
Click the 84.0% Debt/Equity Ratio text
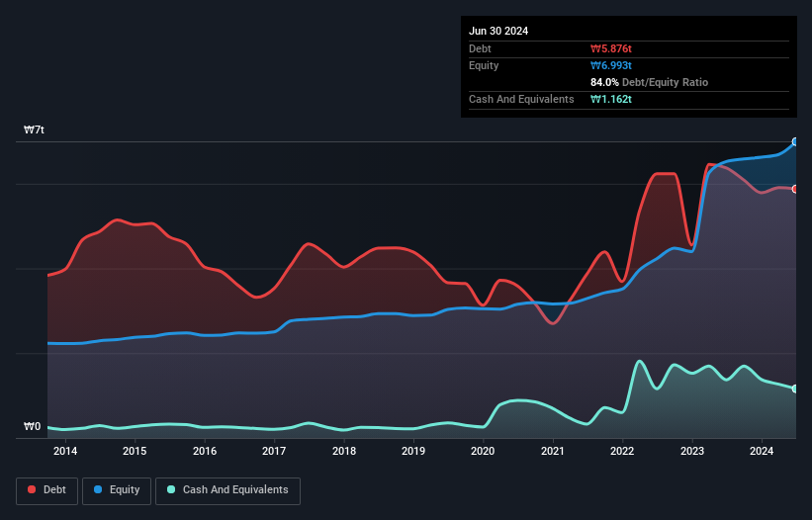650,82
